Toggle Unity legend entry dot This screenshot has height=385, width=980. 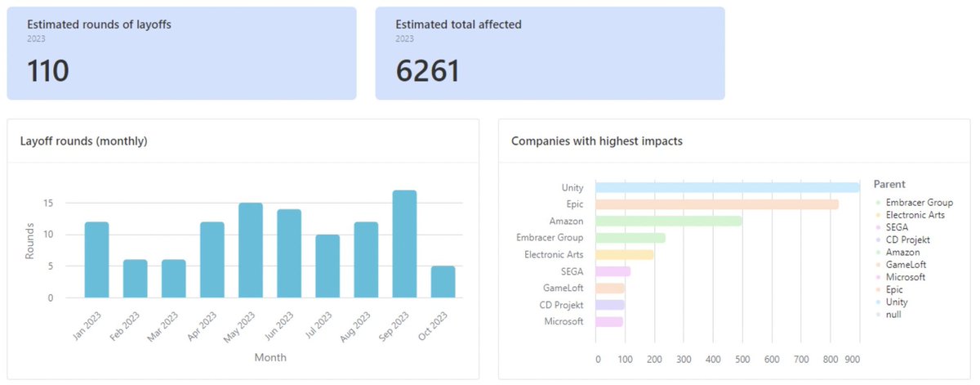878,302
